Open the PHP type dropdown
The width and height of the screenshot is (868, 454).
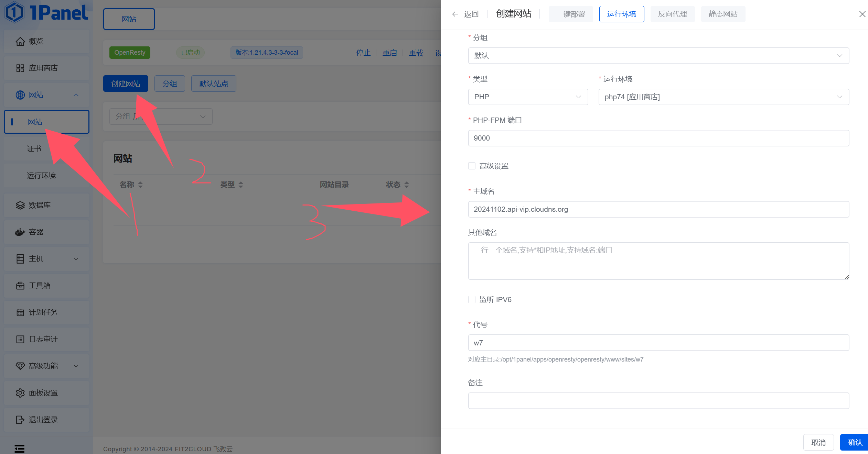[528, 97]
